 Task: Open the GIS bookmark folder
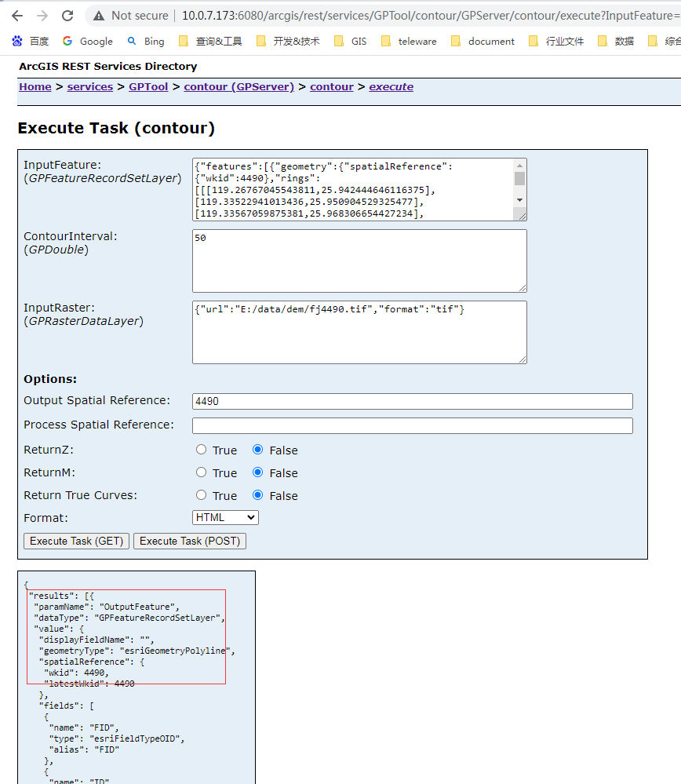point(351,41)
